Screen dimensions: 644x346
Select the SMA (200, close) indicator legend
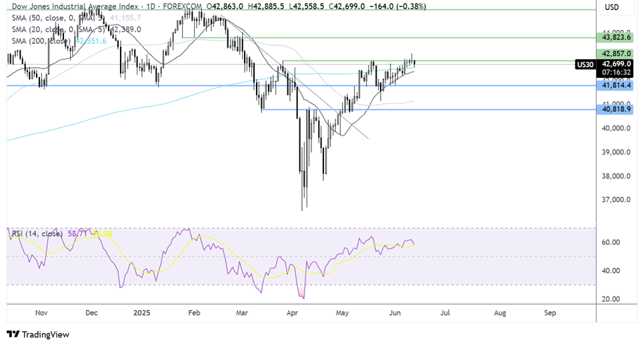(x=59, y=41)
